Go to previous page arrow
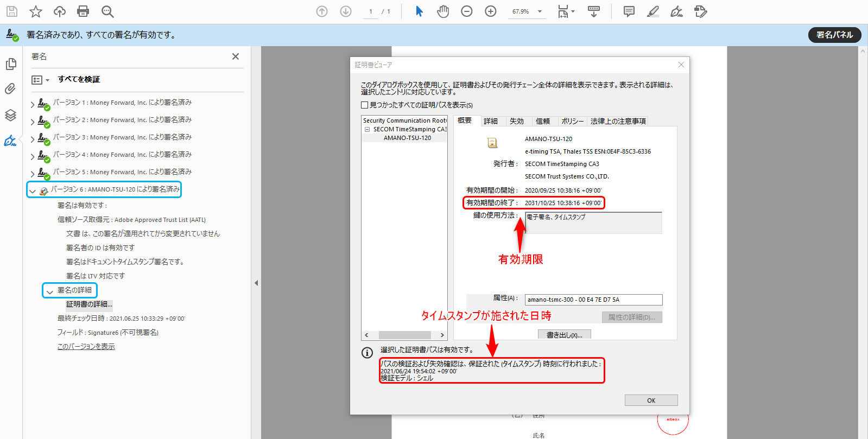868x439 pixels. (322, 11)
